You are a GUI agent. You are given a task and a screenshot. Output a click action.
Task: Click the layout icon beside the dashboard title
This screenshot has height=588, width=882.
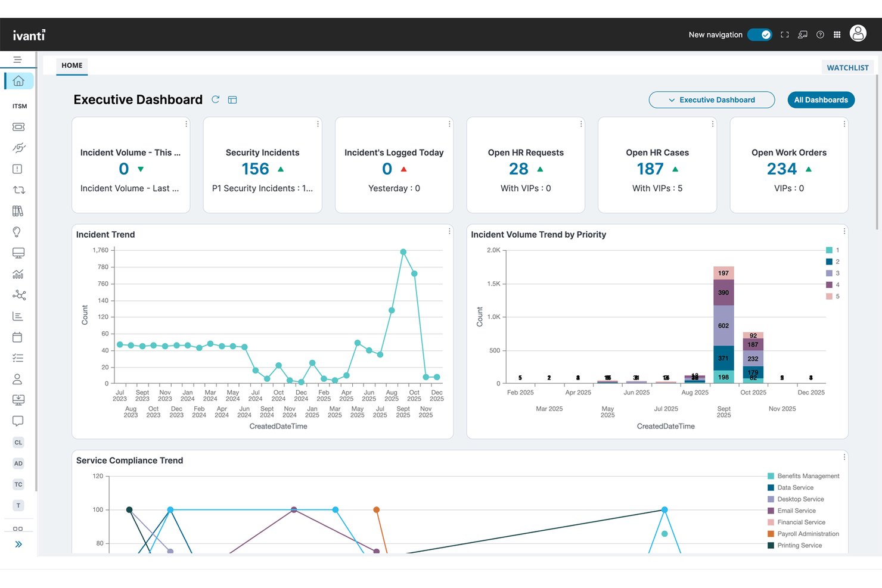coord(232,100)
